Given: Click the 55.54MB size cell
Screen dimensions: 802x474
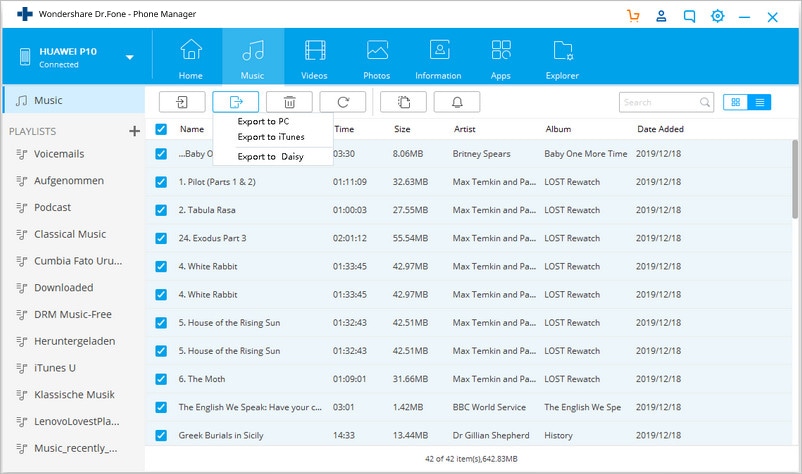Looking at the screenshot, I should coord(410,238).
